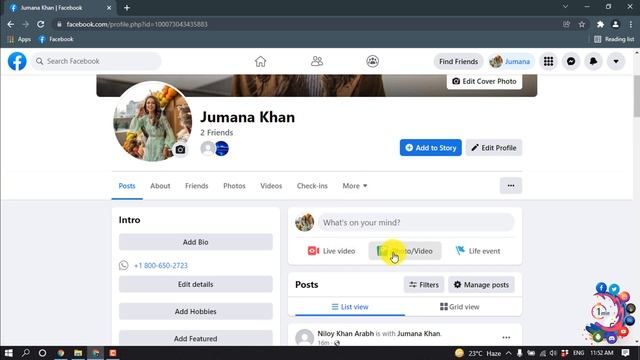Click the Add Bio button
640x360 pixels.
pyautogui.click(x=196, y=242)
